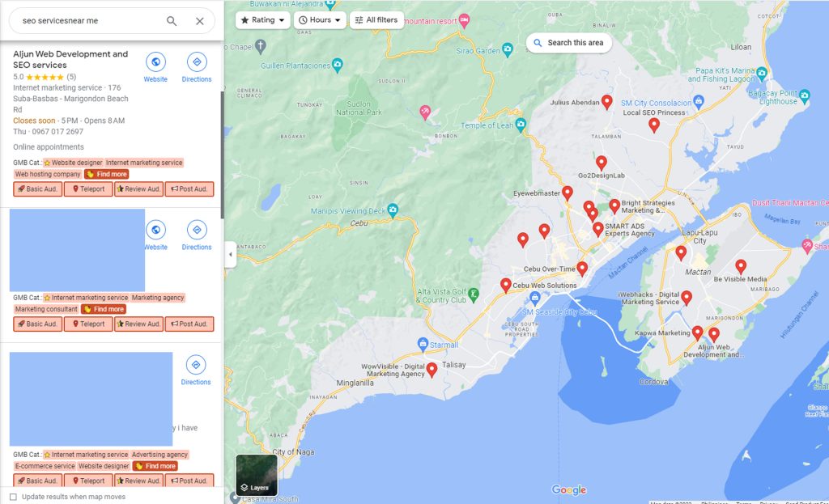
Task: Select the Aljun Web Development map pin
Action: point(714,334)
